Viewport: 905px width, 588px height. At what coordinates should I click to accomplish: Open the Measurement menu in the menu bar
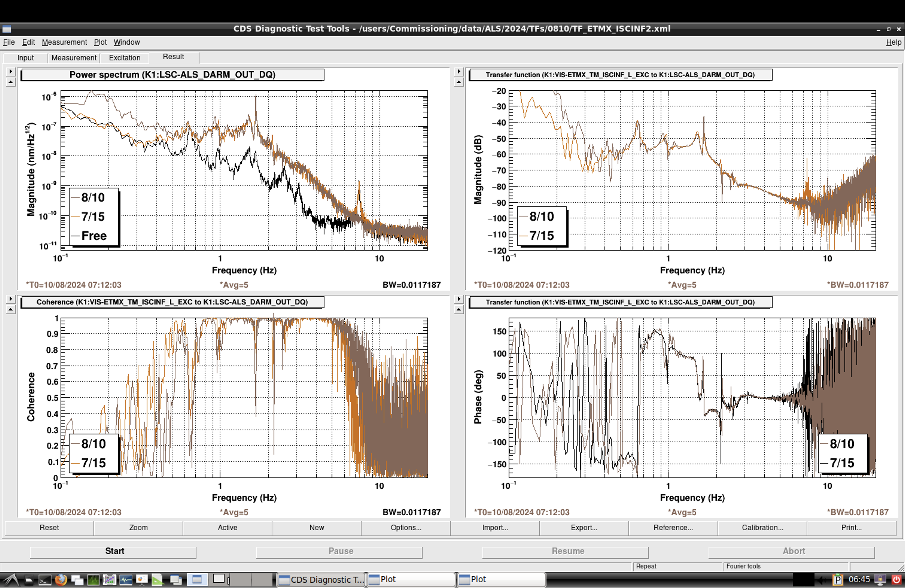pos(64,42)
